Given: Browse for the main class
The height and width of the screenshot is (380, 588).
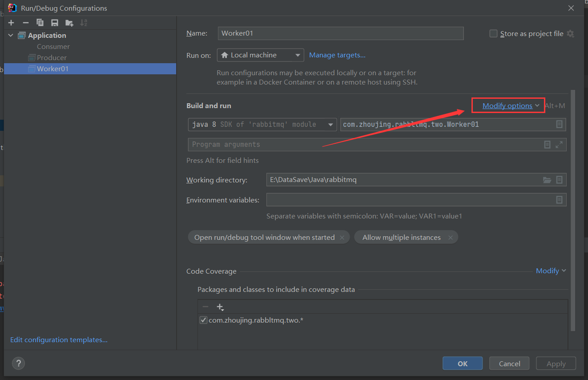Looking at the screenshot, I should click(560, 125).
